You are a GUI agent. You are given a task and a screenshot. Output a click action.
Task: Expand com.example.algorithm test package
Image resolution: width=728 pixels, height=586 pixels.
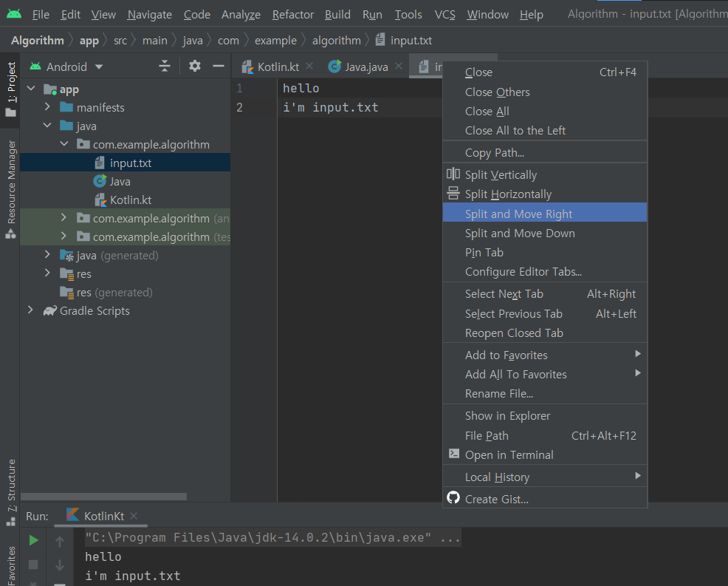(64, 236)
